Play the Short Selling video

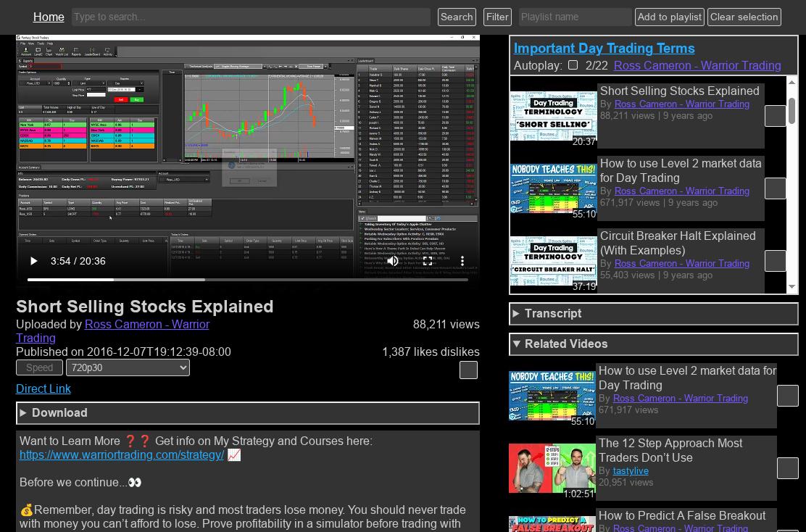click(x=34, y=261)
